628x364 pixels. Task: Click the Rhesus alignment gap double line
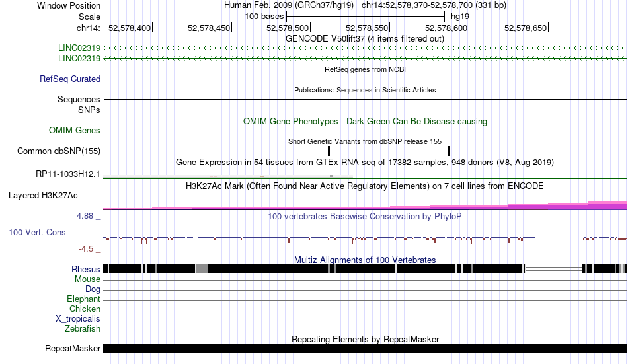click(x=553, y=269)
